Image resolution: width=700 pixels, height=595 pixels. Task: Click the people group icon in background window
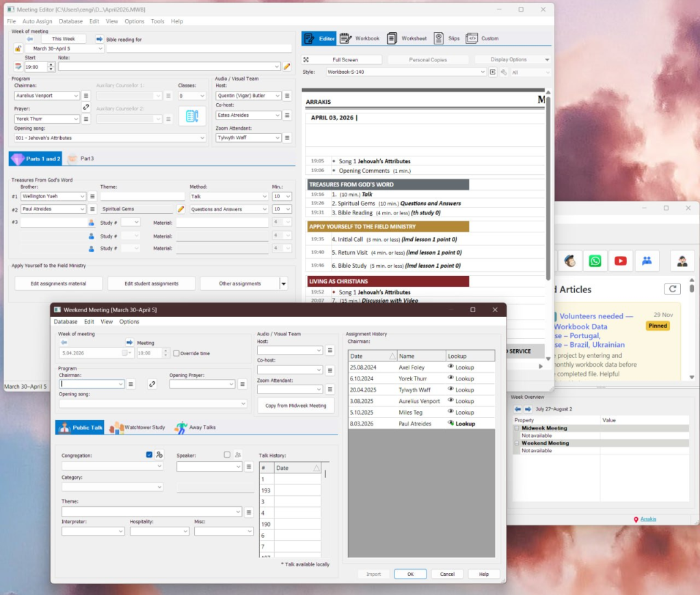coord(647,261)
